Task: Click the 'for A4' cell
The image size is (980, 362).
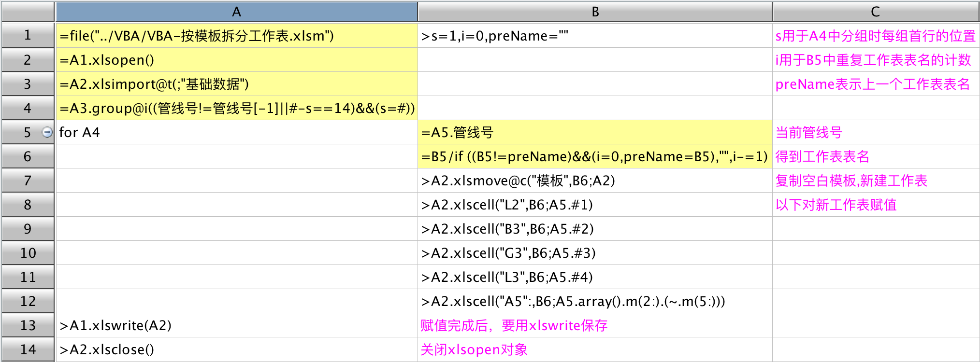Action: point(236,132)
